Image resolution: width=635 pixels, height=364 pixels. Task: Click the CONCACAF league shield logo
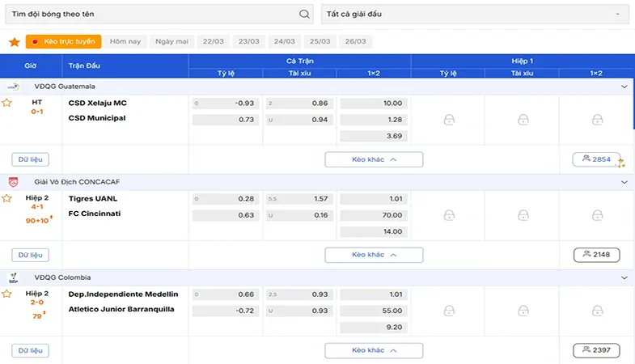pyautogui.click(x=14, y=182)
